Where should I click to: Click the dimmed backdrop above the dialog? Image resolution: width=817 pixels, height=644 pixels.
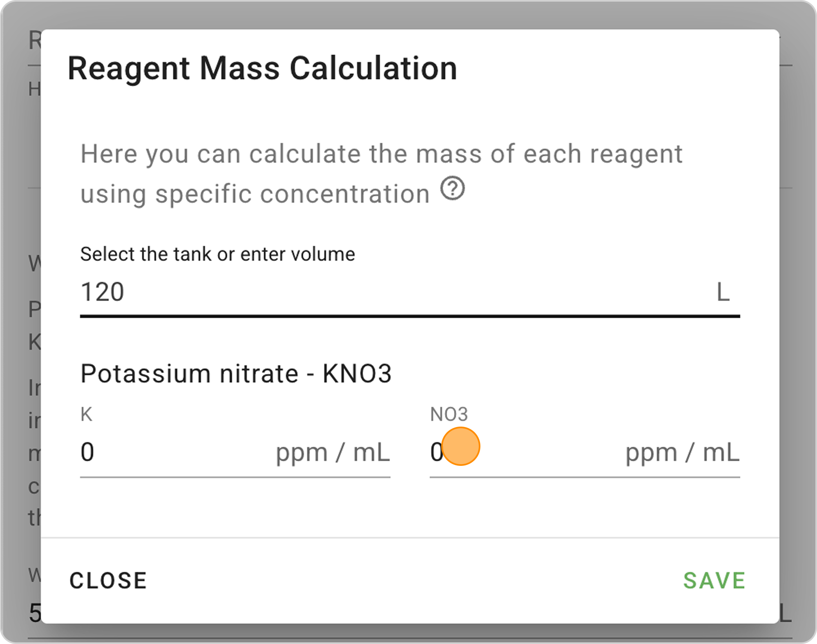pos(408,14)
